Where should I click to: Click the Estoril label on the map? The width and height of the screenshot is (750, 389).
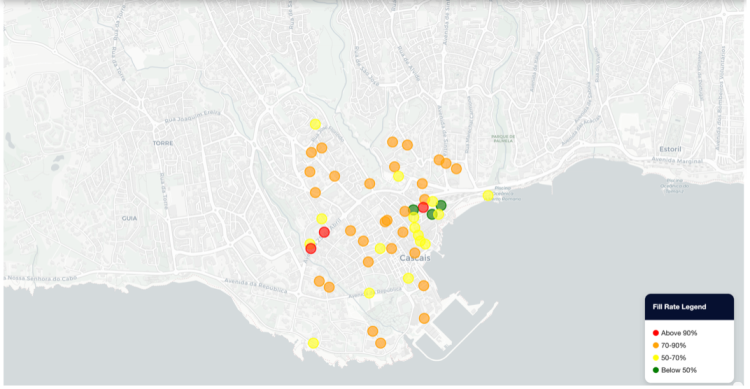tap(670, 149)
